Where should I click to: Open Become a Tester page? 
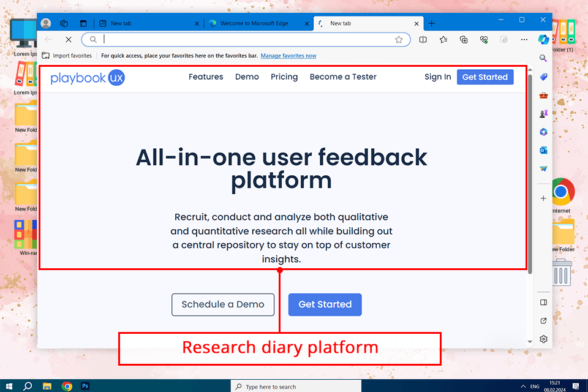[343, 77]
